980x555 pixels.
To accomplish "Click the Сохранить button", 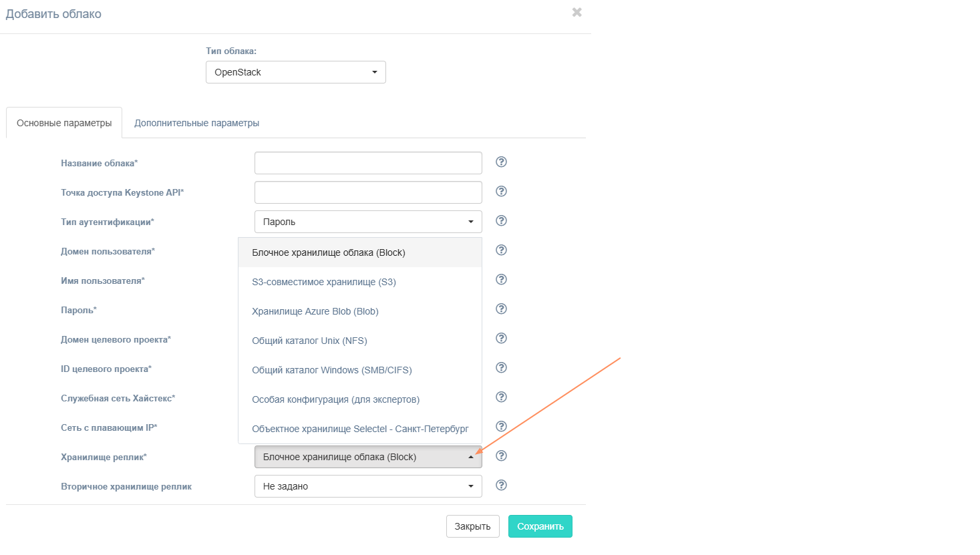I will [x=540, y=526].
